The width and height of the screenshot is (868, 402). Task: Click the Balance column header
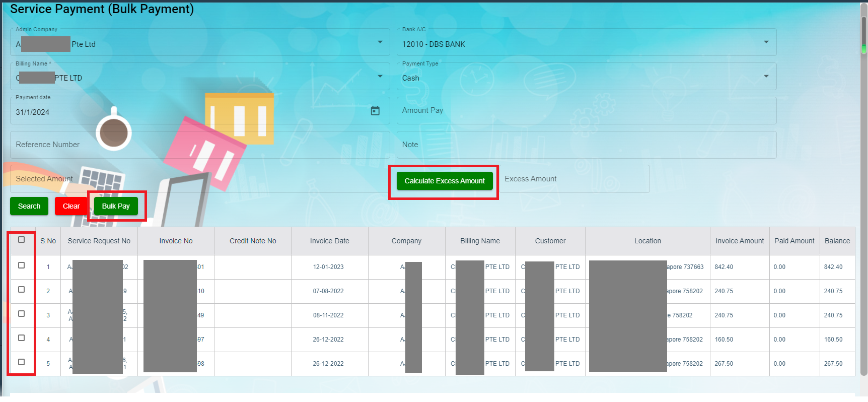tap(837, 241)
